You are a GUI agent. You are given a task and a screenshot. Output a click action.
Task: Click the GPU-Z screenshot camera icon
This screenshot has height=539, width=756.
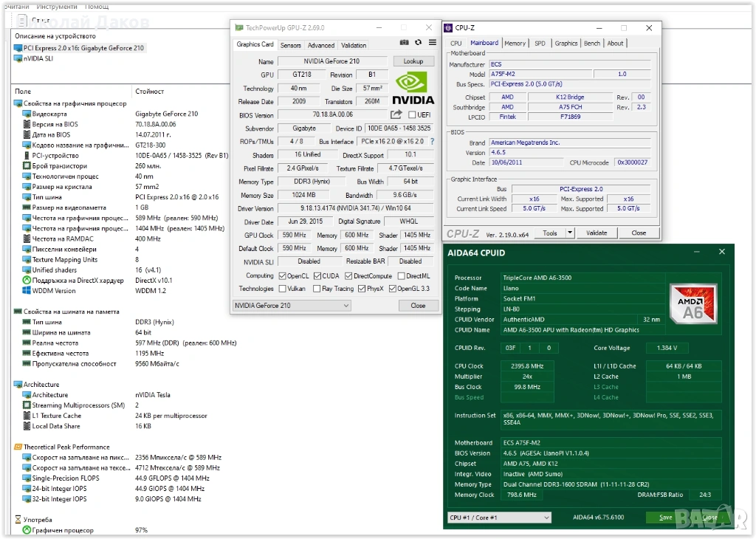(404, 44)
